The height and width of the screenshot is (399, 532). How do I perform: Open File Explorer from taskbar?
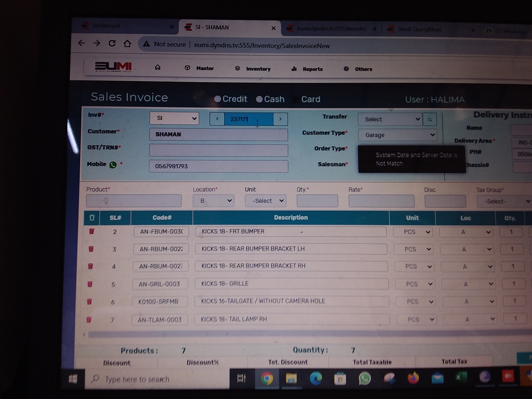[291, 378]
